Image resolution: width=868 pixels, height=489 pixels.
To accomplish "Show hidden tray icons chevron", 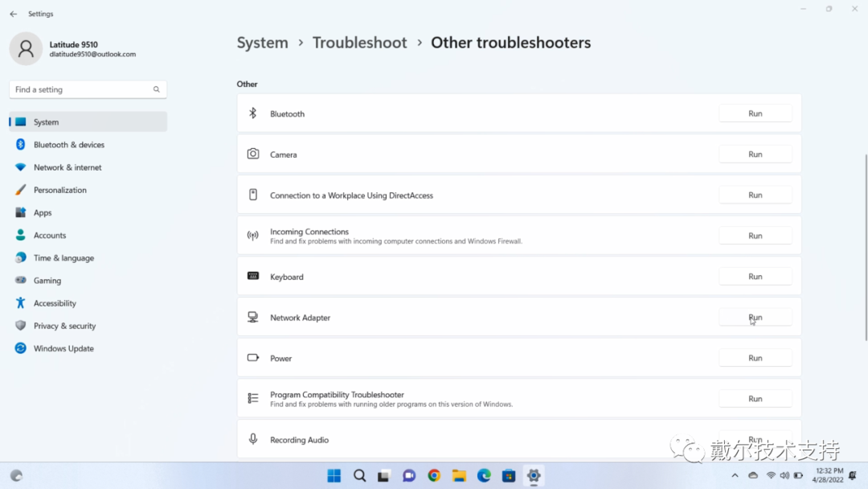I will click(735, 475).
